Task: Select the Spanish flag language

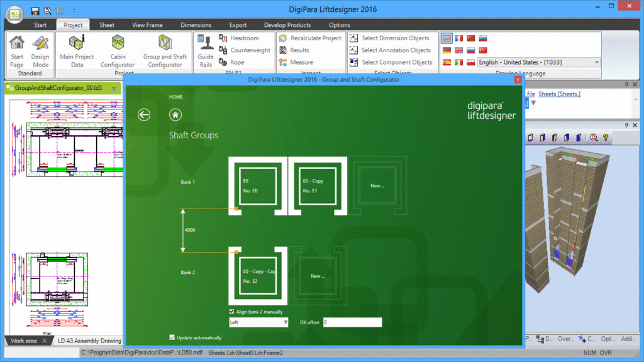Action: click(x=447, y=62)
